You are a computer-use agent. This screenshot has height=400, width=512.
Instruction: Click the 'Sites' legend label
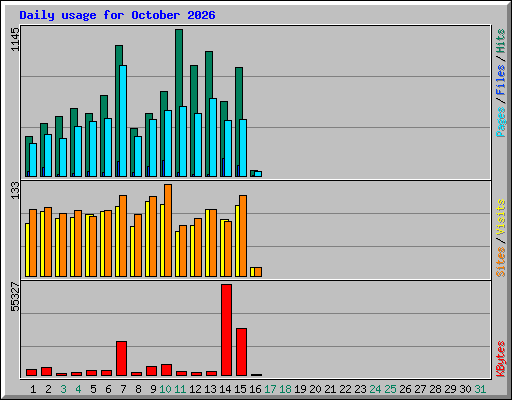click(x=500, y=262)
